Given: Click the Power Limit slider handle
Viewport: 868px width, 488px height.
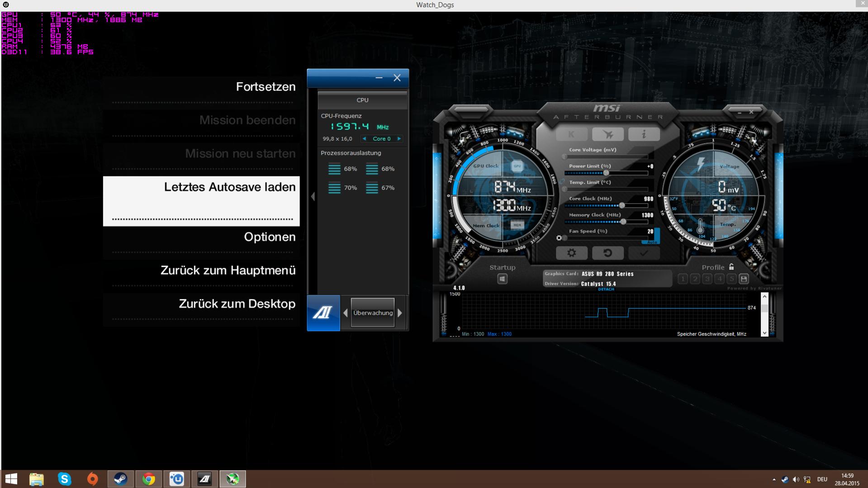Looking at the screenshot, I should (x=606, y=173).
